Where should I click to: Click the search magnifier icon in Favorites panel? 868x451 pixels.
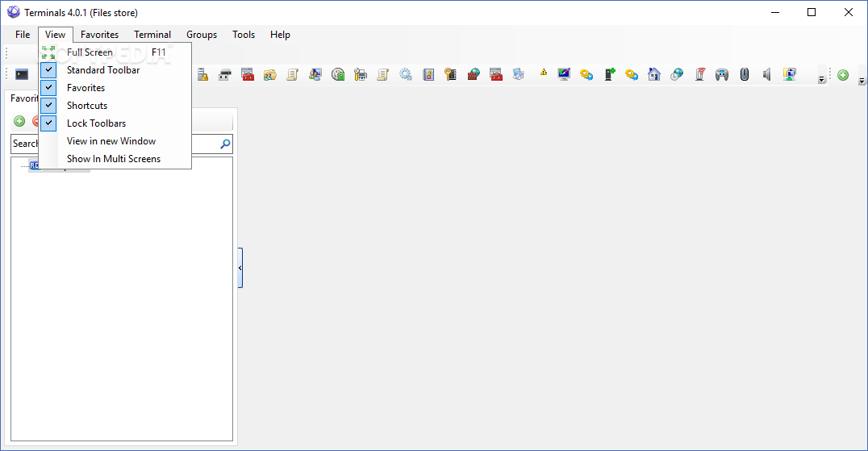[225, 144]
